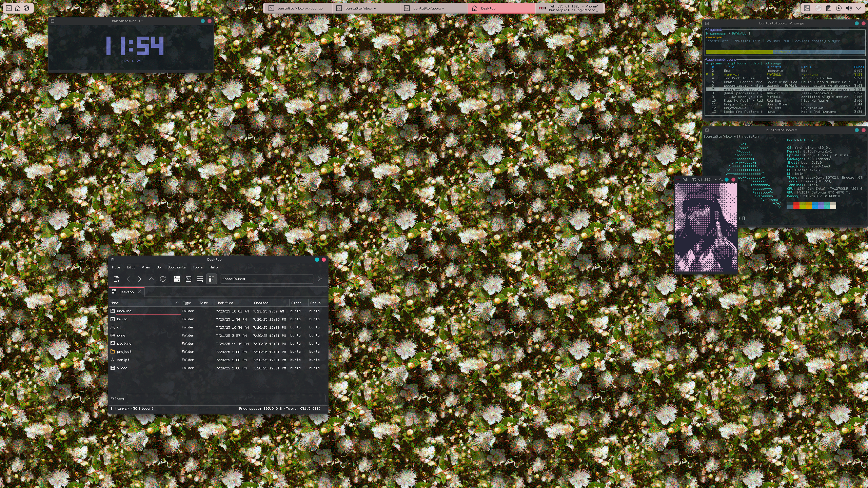Open the View menu

click(146, 267)
